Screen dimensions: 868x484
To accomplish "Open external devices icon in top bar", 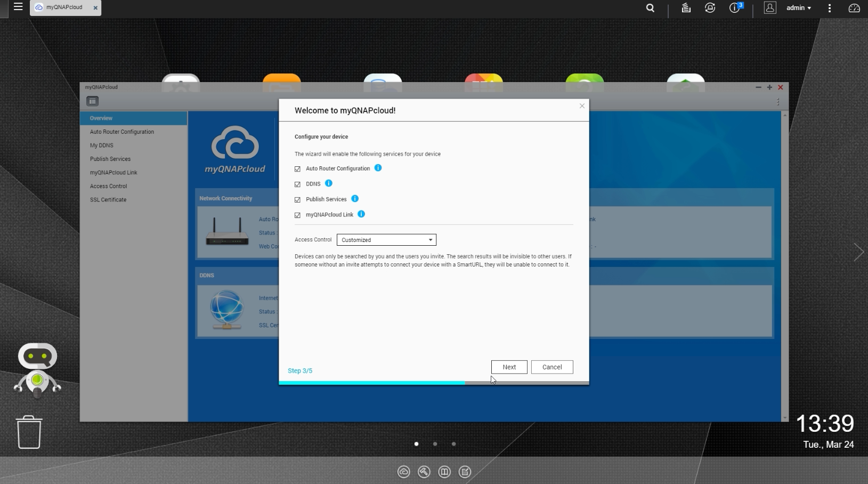I will (710, 8).
